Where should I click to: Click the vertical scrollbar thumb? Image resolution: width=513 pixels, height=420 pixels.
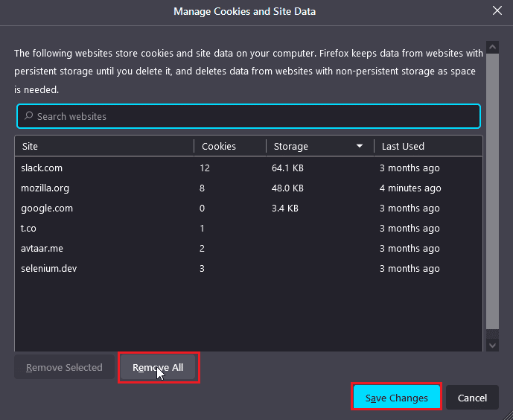(492, 191)
